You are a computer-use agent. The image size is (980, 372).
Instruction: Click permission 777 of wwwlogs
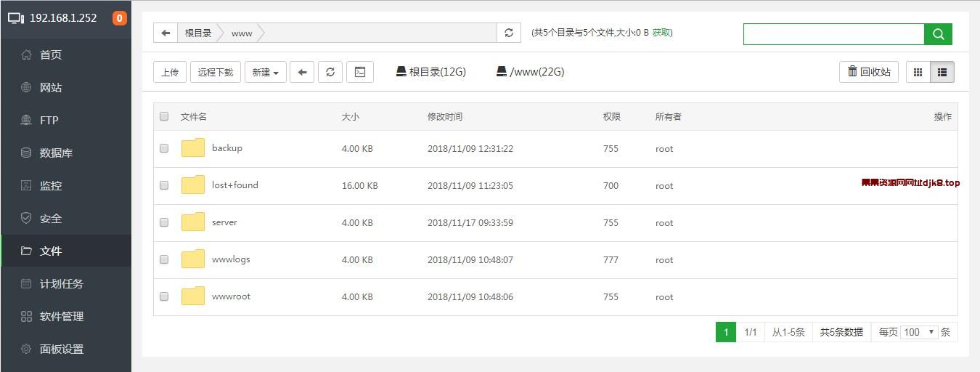(611, 259)
